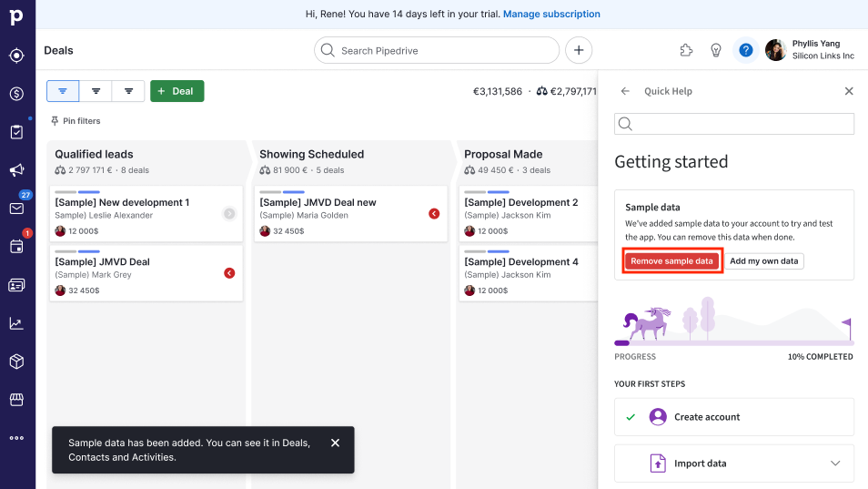Screen dimensions: 868x489
Task: Open Insights chart icon in sidebar
Action: pyautogui.click(x=16, y=323)
